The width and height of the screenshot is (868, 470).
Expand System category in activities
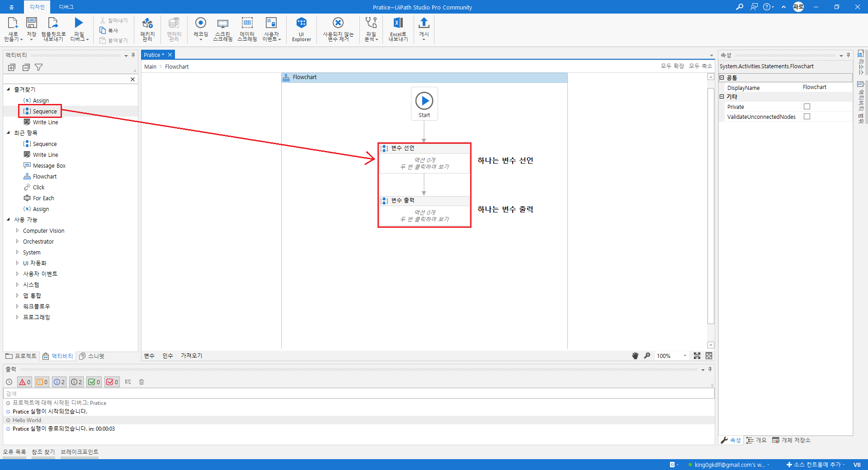[17, 252]
